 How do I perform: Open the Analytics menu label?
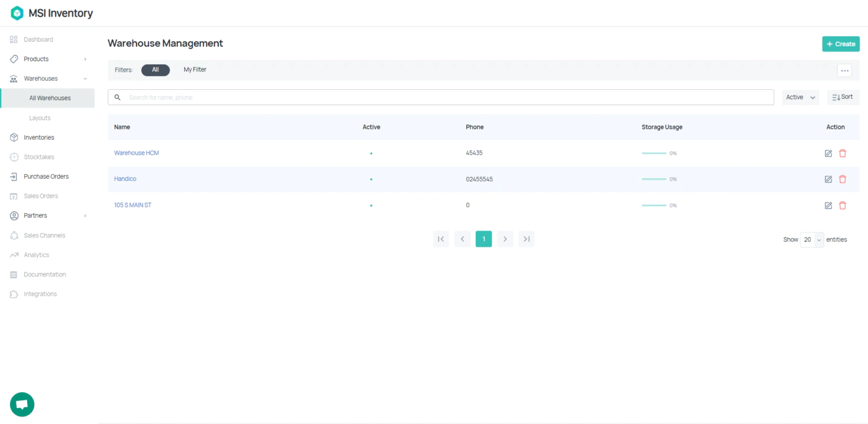[37, 255]
